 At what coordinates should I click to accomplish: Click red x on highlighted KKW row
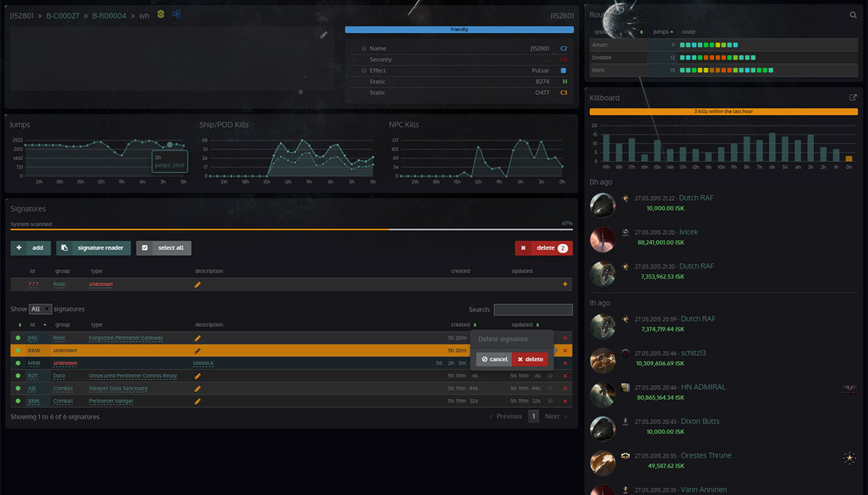pos(565,350)
